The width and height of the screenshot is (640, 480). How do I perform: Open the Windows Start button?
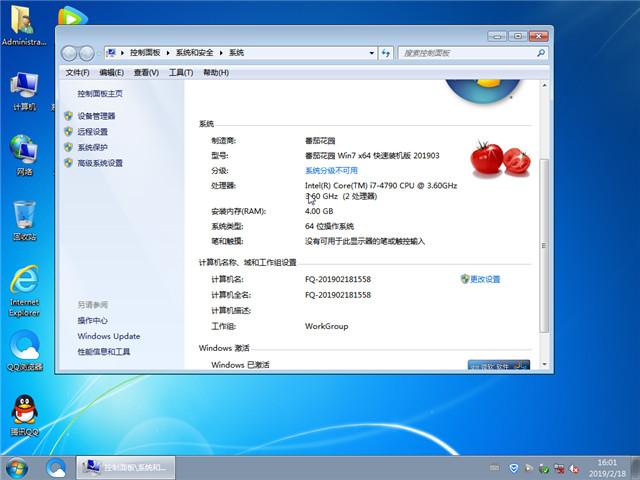(17, 468)
